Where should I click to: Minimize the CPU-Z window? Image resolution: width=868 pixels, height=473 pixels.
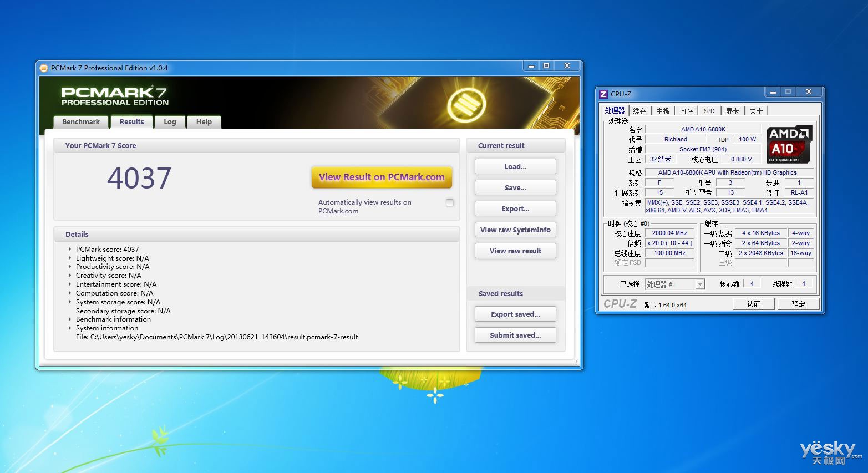coord(773,92)
